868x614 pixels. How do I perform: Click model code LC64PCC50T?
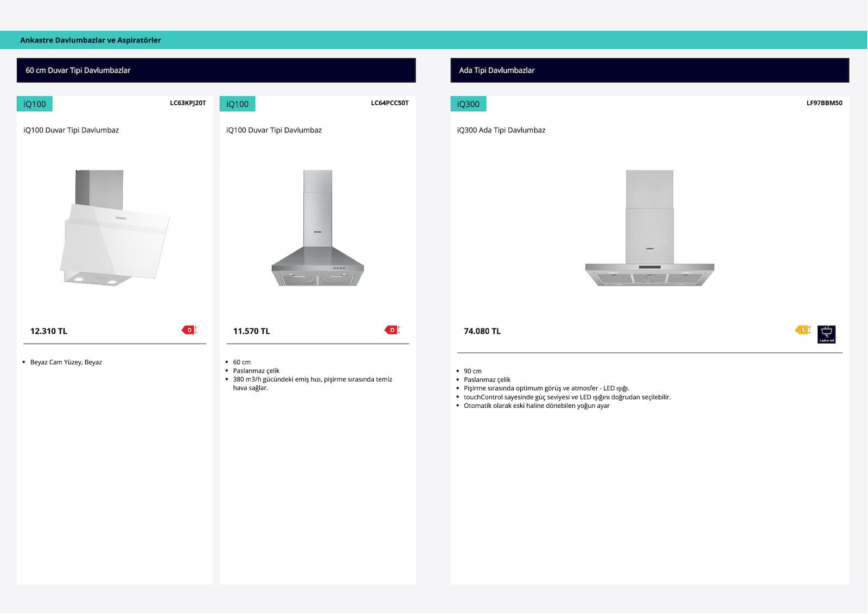[x=390, y=103]
